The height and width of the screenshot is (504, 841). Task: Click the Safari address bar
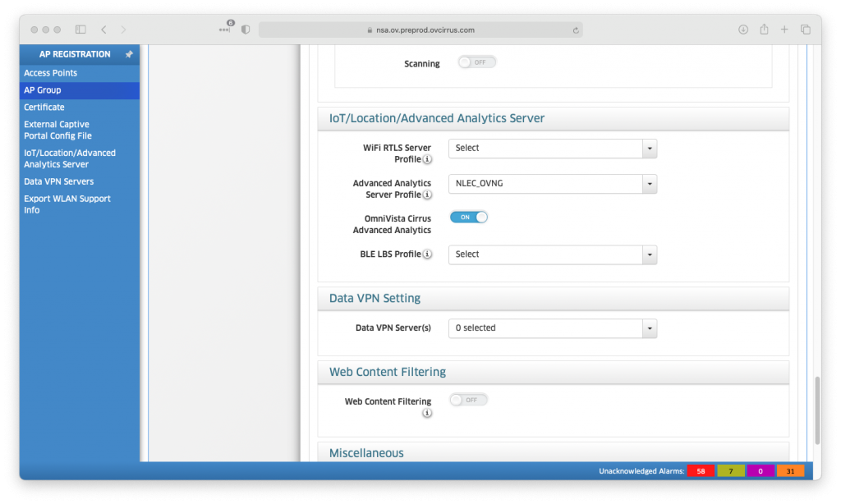[x=420, y=30]
